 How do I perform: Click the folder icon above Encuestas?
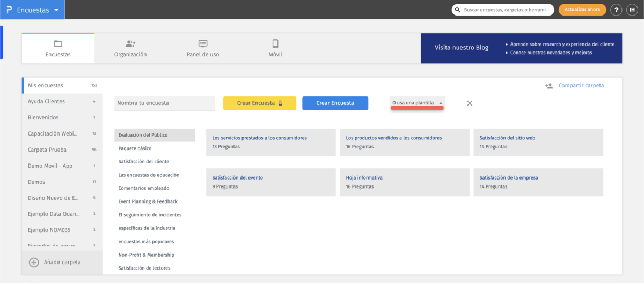pos(58,43)
